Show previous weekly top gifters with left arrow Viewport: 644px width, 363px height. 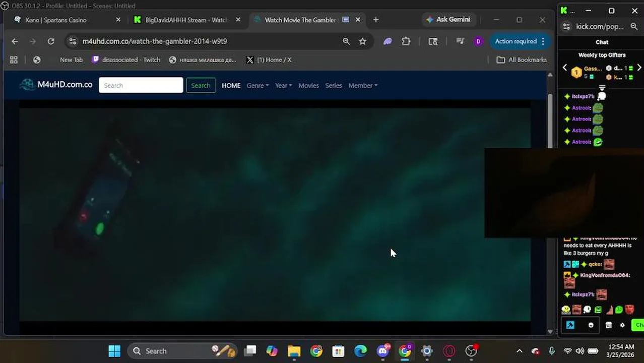(564, 68)
